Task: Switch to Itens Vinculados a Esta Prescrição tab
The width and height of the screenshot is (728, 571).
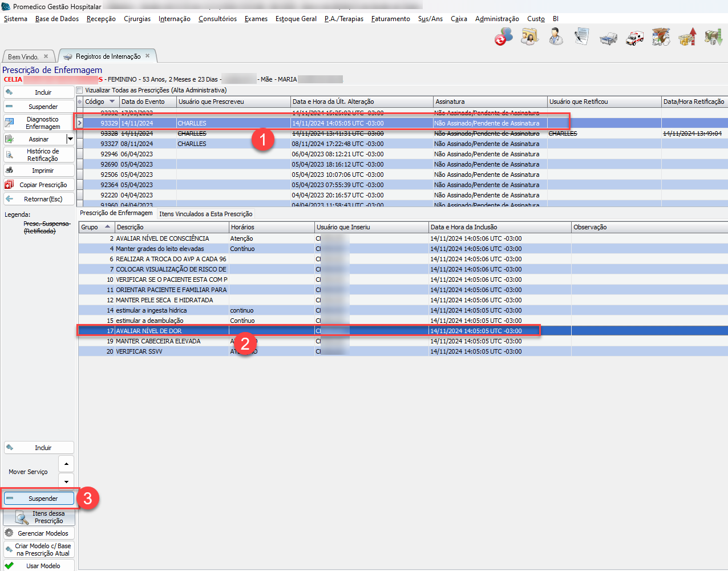Action: (x=205, y=214)
